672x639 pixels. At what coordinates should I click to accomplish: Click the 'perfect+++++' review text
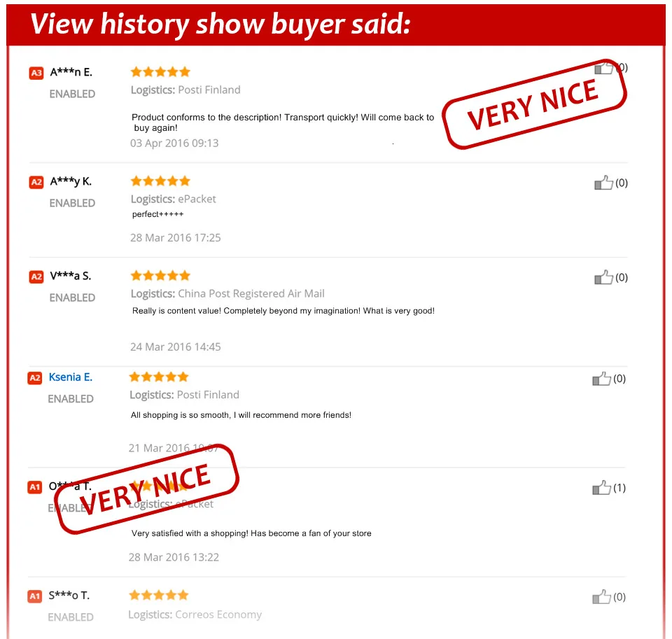click(157, 214)
